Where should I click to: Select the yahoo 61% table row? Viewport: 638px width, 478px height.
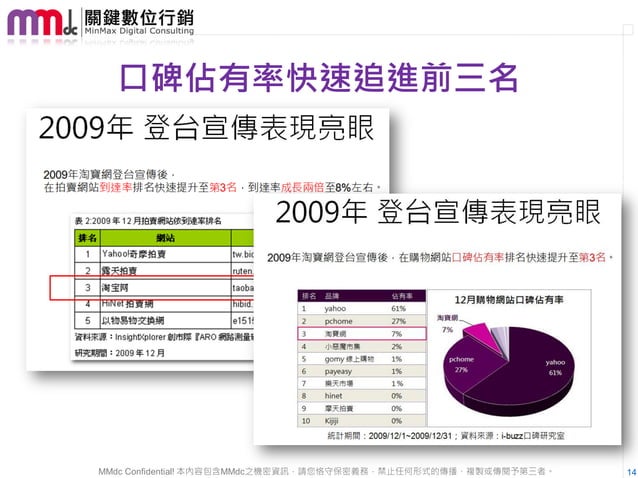click(362, 308)
